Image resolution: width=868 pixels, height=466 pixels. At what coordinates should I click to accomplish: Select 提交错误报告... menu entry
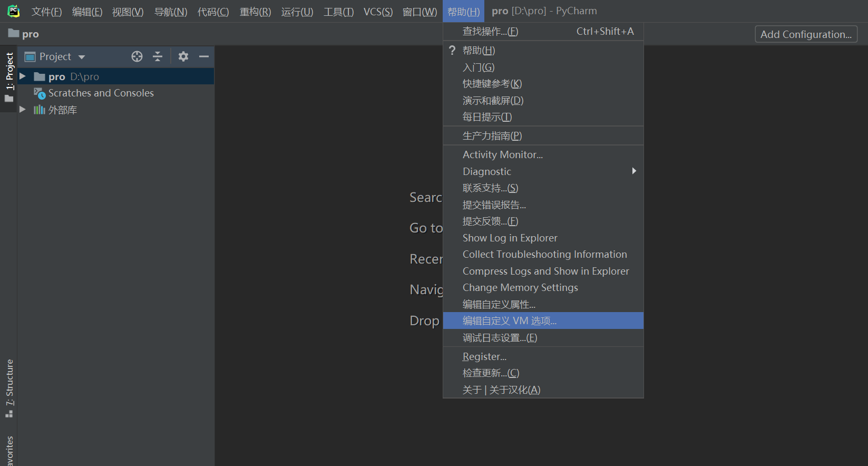point(543,205)
